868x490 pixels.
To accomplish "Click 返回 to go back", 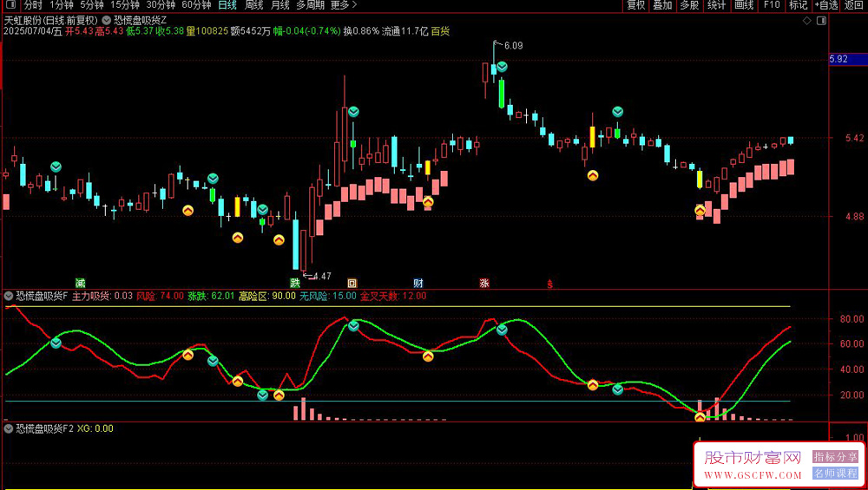I will point(854,5).
